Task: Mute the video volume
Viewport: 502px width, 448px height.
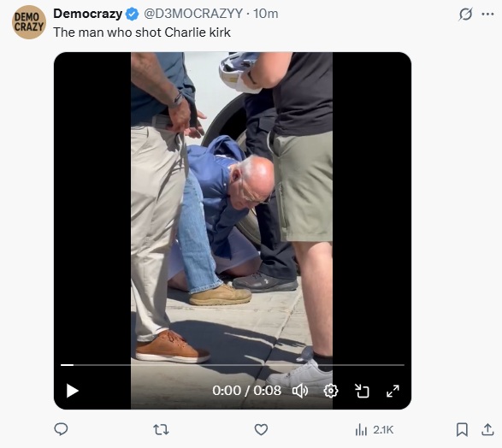Action: (300, 391)
